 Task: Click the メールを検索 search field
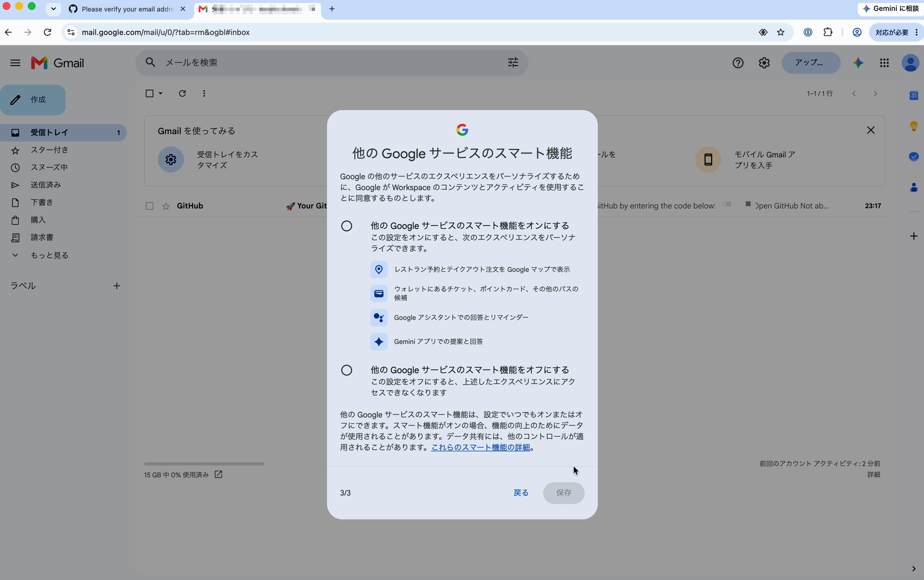(331, 63)
